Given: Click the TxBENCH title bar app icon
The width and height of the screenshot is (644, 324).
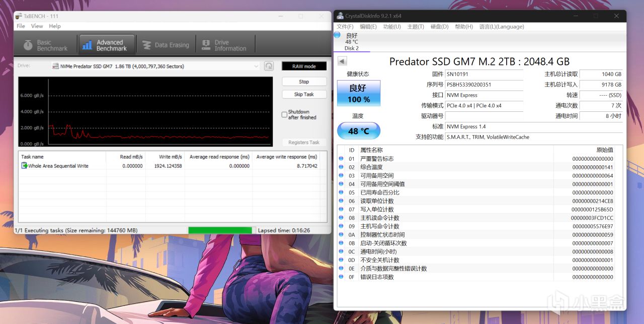Looking at the screenshot, I should coord(19,16).
